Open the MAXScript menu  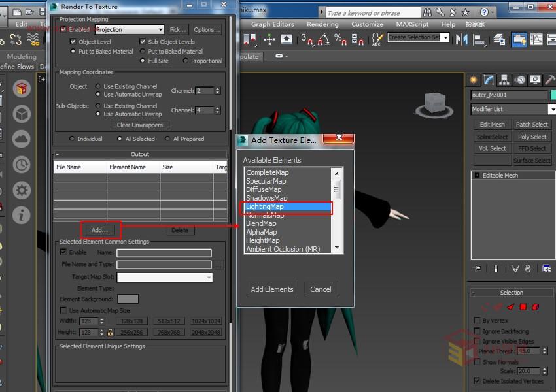(x=412, y=24)
